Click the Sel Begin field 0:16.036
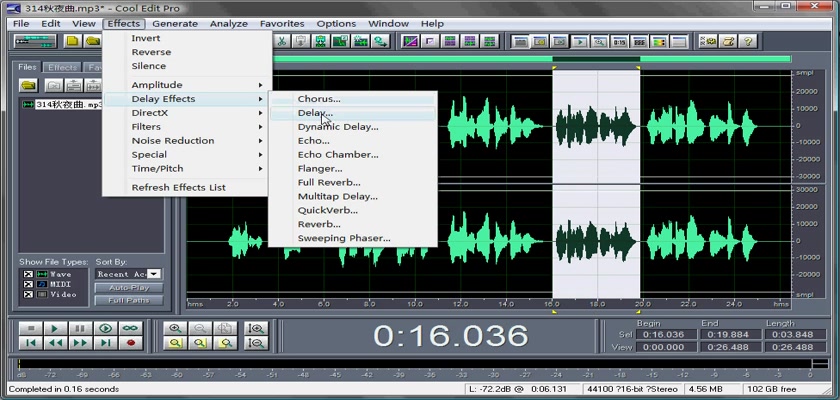The height and width of the screenshot is (400, 840). [x=666, y=334]
